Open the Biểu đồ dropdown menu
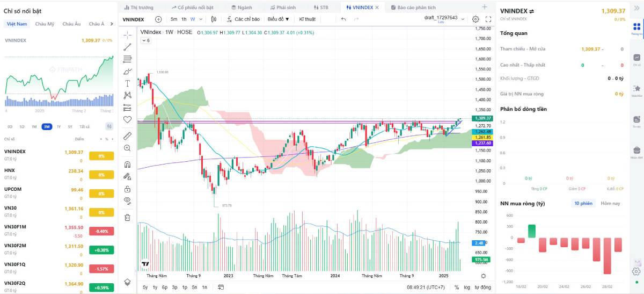This screenshot has height=294, width=644. click(x=278, y=19)
